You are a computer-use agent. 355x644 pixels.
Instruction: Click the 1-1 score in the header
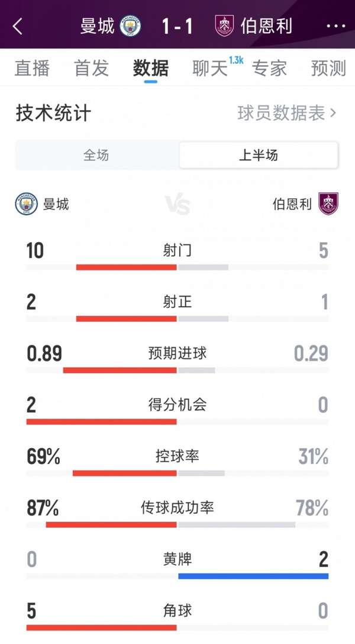(x=177, y=27)
